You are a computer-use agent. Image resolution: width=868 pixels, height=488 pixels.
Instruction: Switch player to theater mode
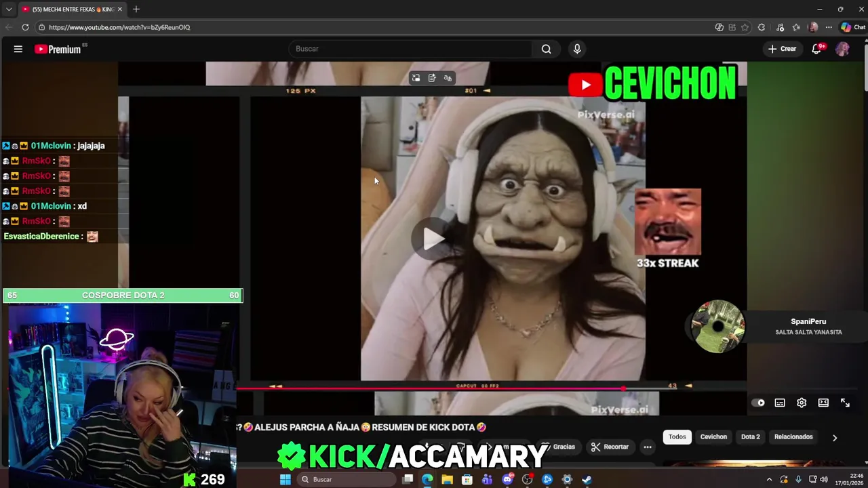pos(823,403)
